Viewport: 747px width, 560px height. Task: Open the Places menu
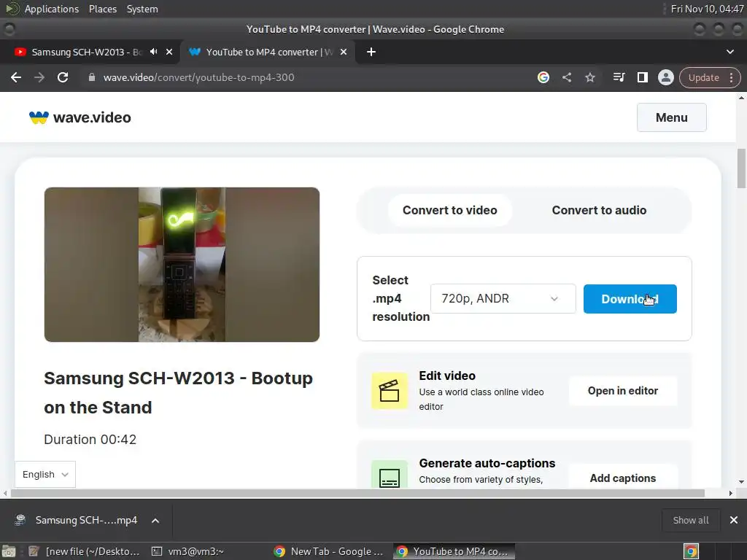coord(102,9)
